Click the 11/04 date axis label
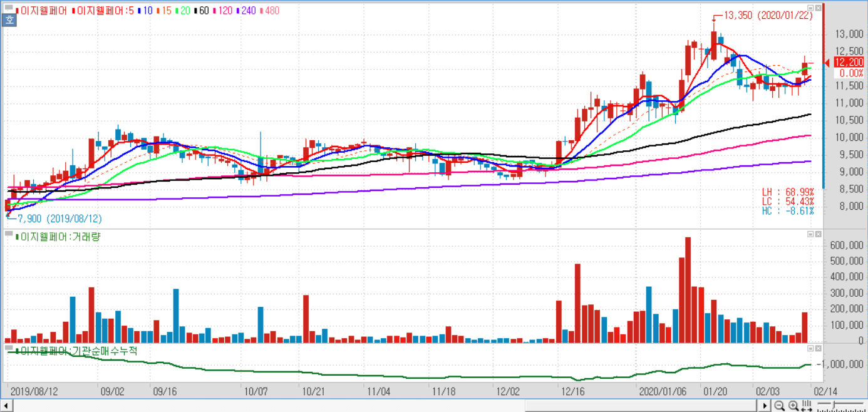 pos(378,391)
